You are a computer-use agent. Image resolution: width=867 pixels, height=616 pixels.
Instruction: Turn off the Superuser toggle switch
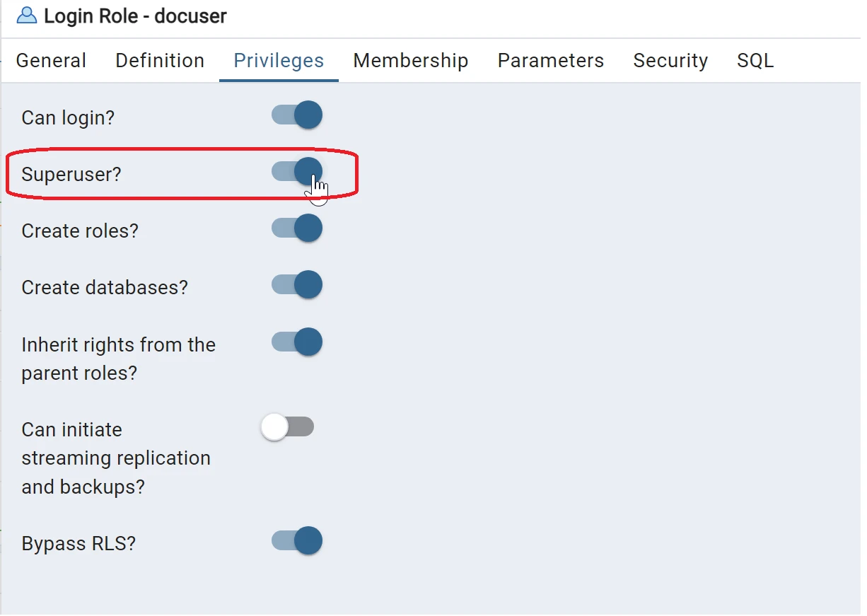[x=297, y=171]
